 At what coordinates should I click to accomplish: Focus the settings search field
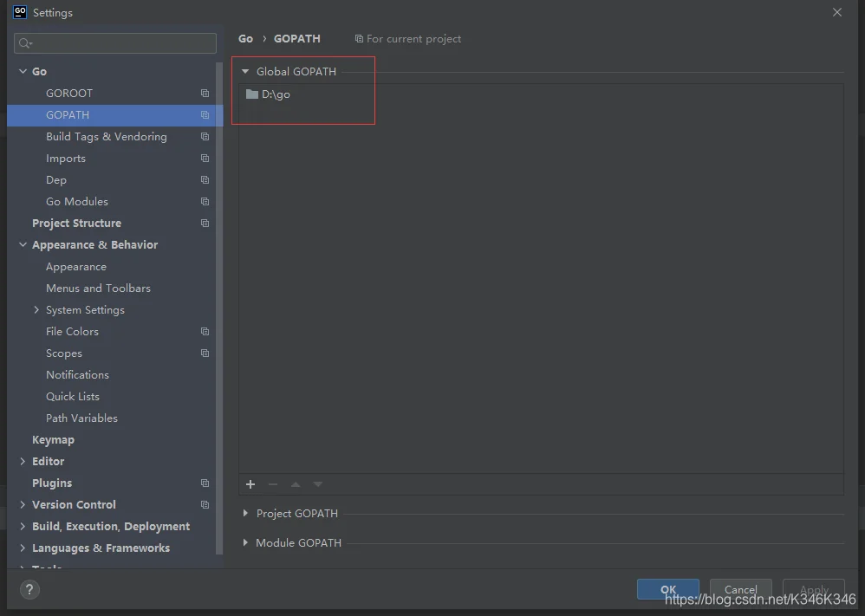(x=115, y=43)
